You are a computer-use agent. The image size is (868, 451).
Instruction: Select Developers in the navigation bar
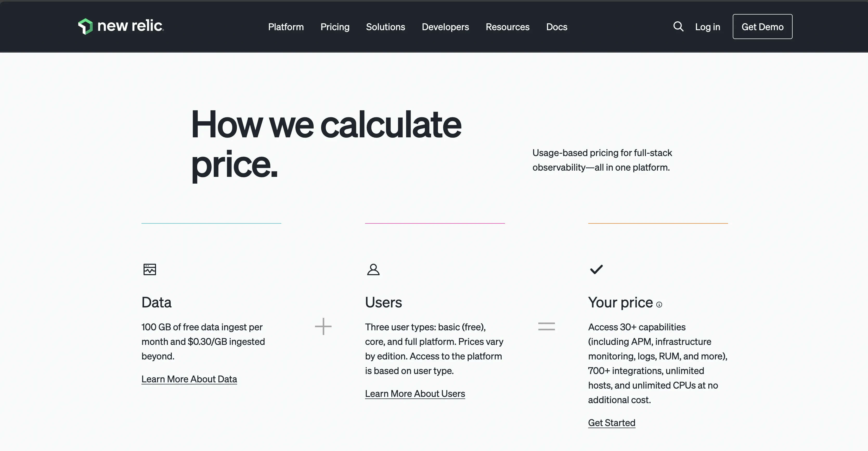[445, 27]
